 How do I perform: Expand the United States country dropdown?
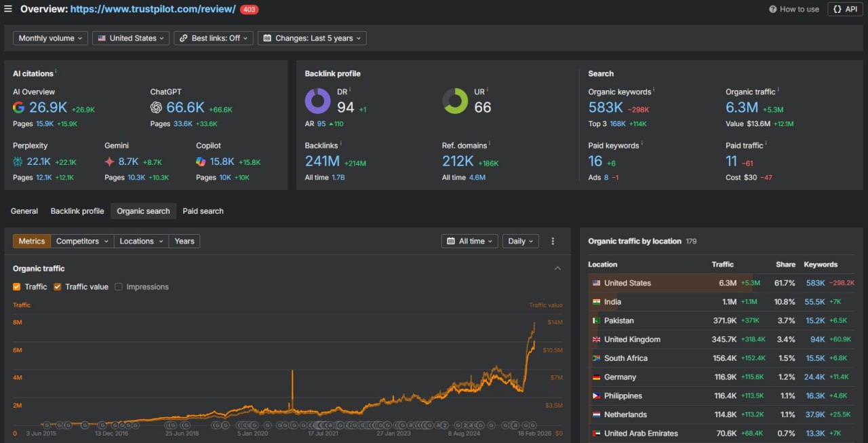[132, 39]
